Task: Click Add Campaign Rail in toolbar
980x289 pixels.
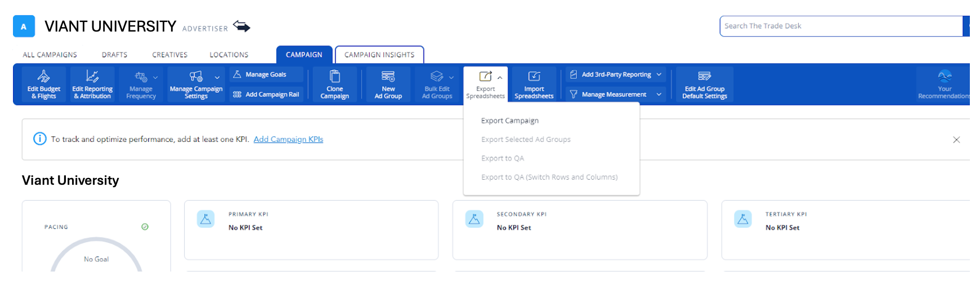Action: 266,95
